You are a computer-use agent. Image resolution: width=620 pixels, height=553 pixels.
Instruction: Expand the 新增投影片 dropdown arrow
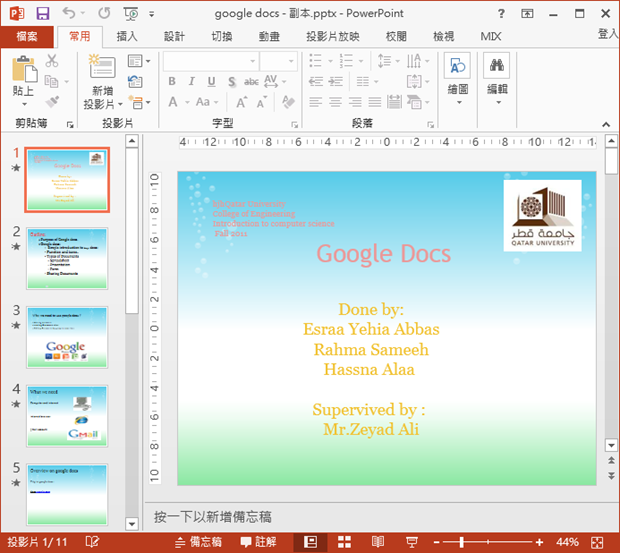pyautogui.click(x=121, y=104)
